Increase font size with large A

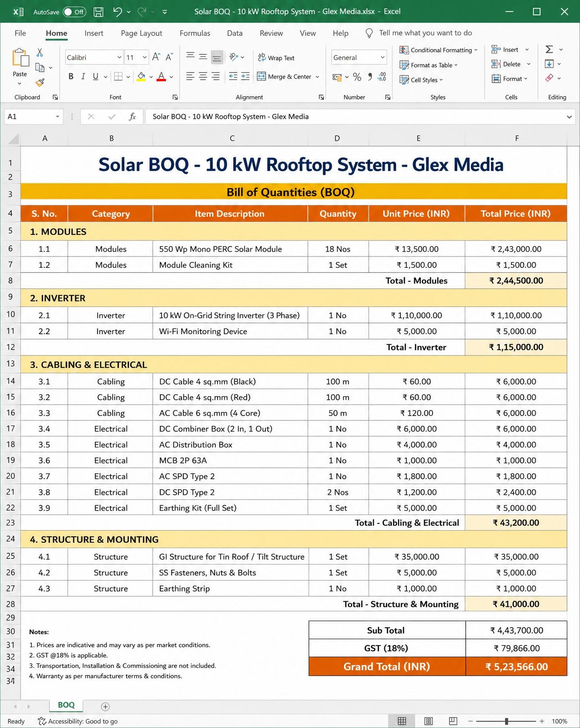[x=156, y=57]
